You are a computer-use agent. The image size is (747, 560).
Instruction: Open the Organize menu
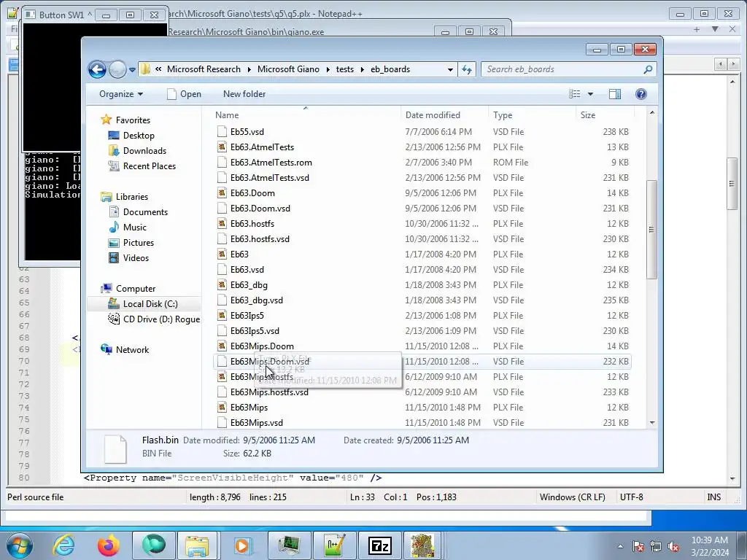click(121, 94)
